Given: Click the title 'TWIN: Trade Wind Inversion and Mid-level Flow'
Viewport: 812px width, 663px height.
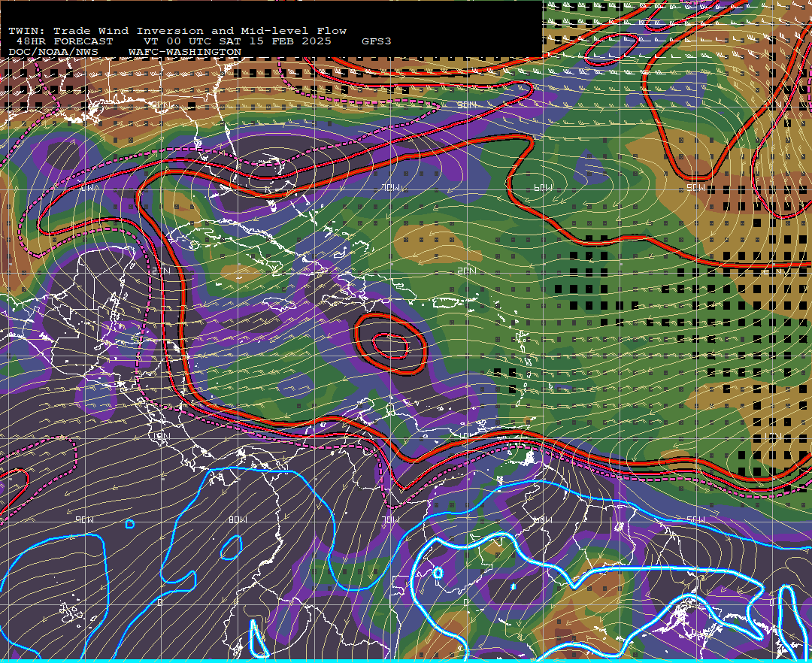Looking at the screenshot, I should (x=177, y=31).
